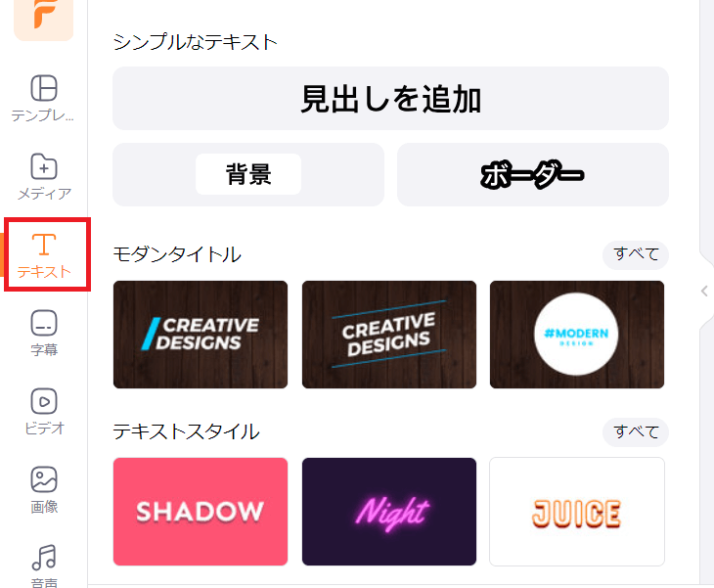This screenshot has height=588, width=714.
Task: Open the Image (画像) panel
Action: [44, 490]
